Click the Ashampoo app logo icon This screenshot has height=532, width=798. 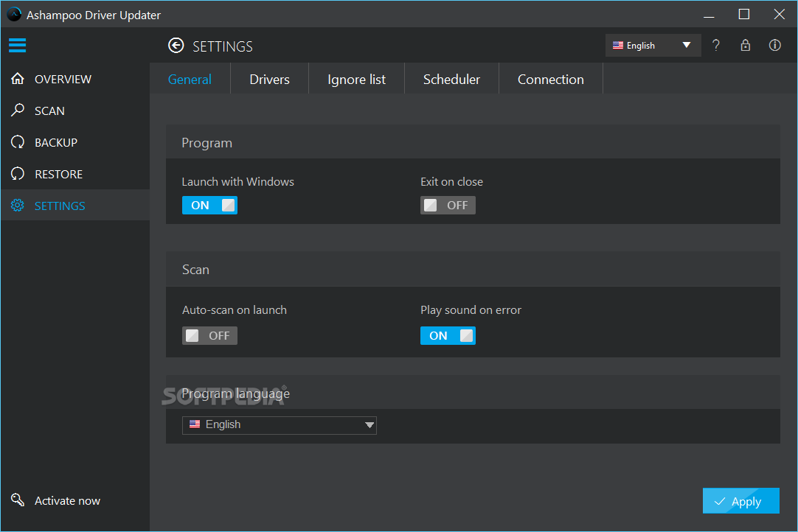point(14,14)
